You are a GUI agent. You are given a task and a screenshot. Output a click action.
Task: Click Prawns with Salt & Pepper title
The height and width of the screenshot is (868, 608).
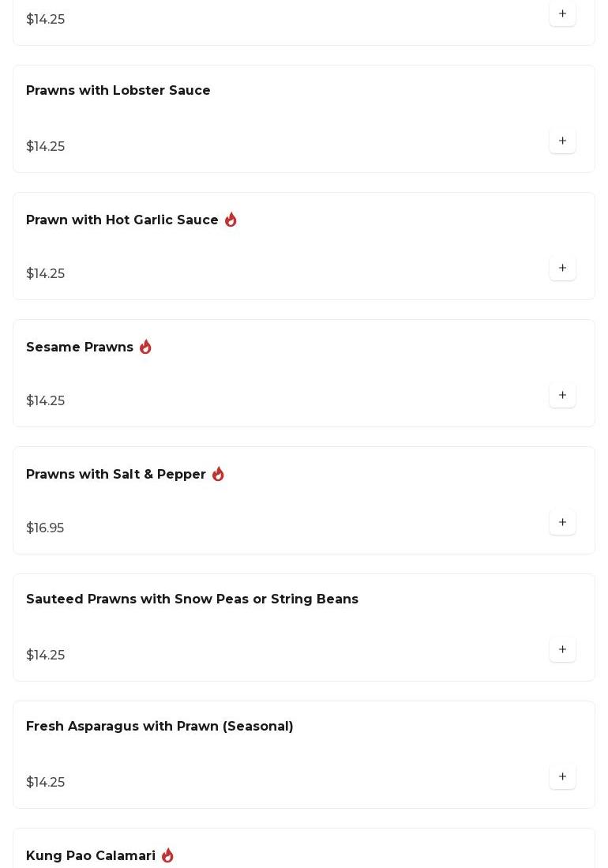click(x=116, y=475)
